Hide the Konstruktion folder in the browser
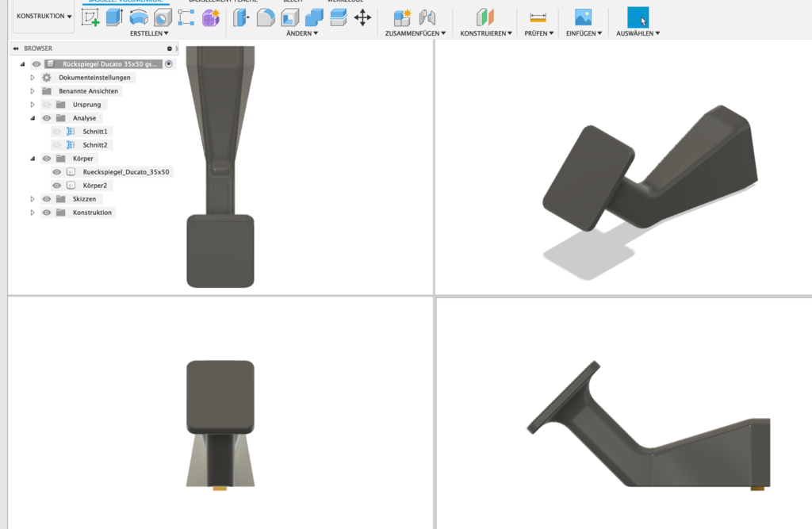This screenshot has width=812, height=529. (x=47, y=213)
